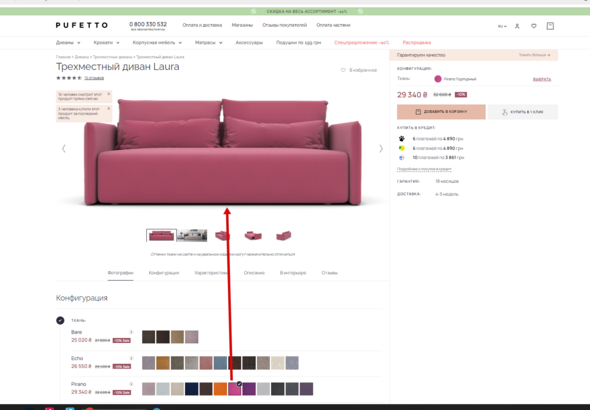Image resolution: width=590 pixels, height=410 pixels.
Task: Expand the Диваны menu dropdown
Action: tap(68, 43)
